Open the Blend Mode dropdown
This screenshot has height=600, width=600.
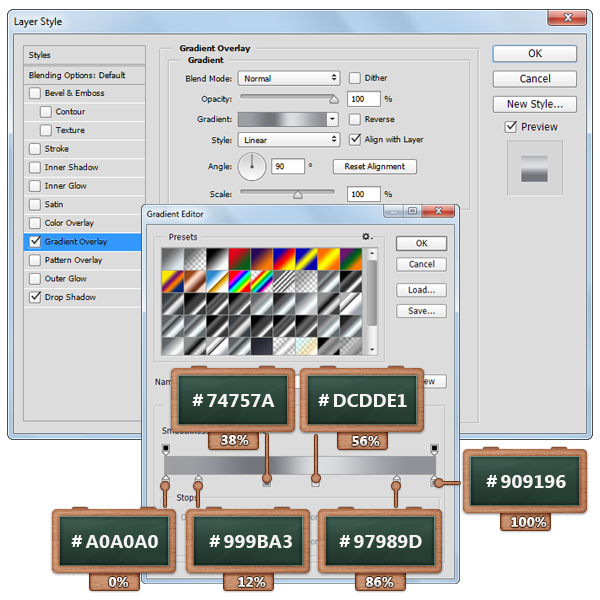(289, 78)
